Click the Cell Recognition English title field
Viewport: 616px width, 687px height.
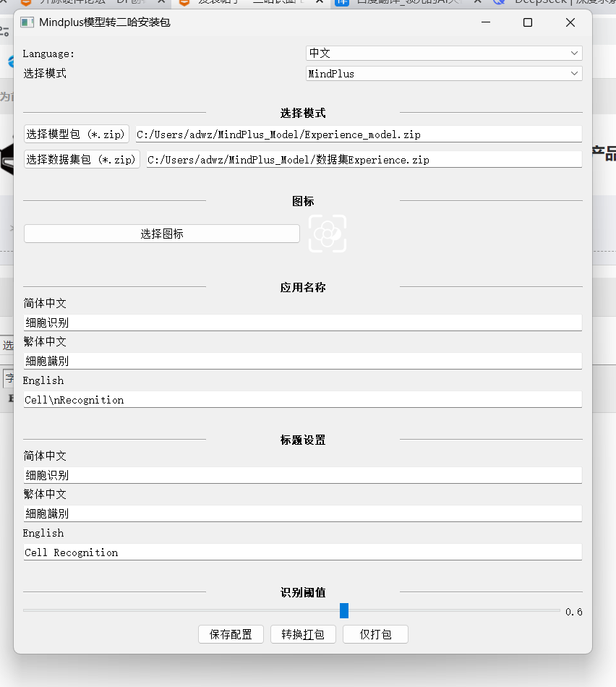(x=304, y=551)
